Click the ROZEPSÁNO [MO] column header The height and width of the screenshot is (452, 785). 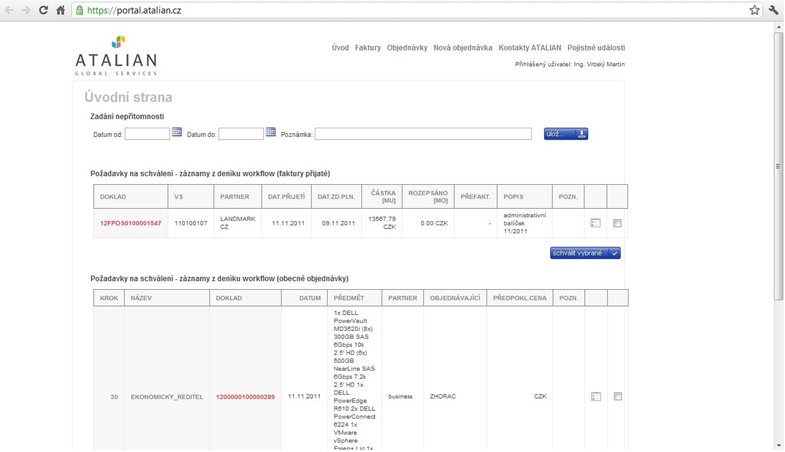pyautogui.click(x=428, y=196)
